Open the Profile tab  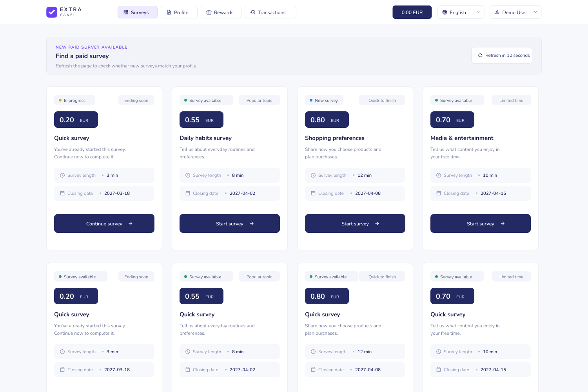(179, 12)
